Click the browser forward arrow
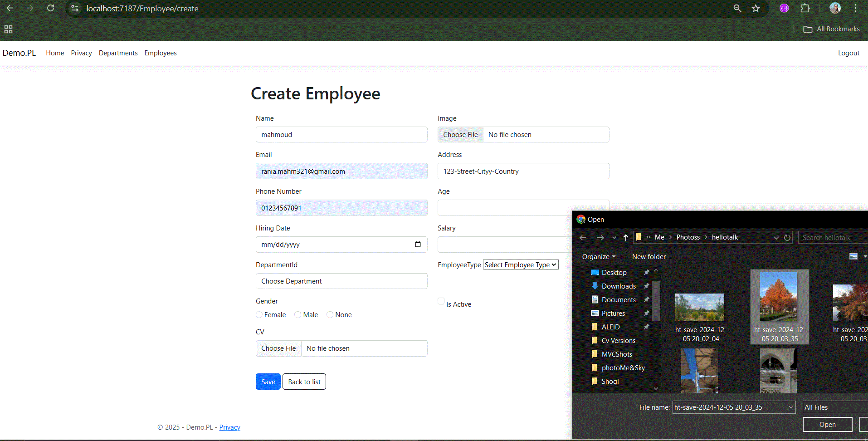The width and height of the screenshot is (868, 441). [x=30, y=8]
